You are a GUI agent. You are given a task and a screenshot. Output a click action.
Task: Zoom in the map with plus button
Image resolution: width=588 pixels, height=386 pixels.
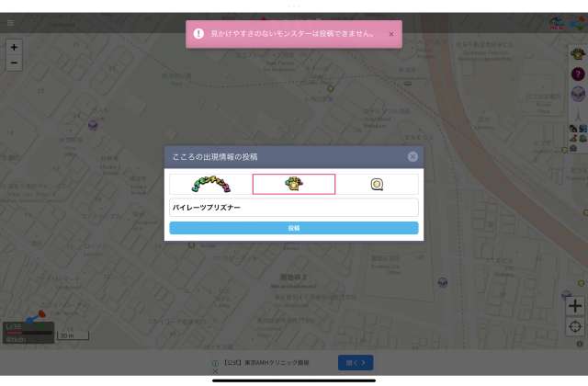[x=14, y=47]
